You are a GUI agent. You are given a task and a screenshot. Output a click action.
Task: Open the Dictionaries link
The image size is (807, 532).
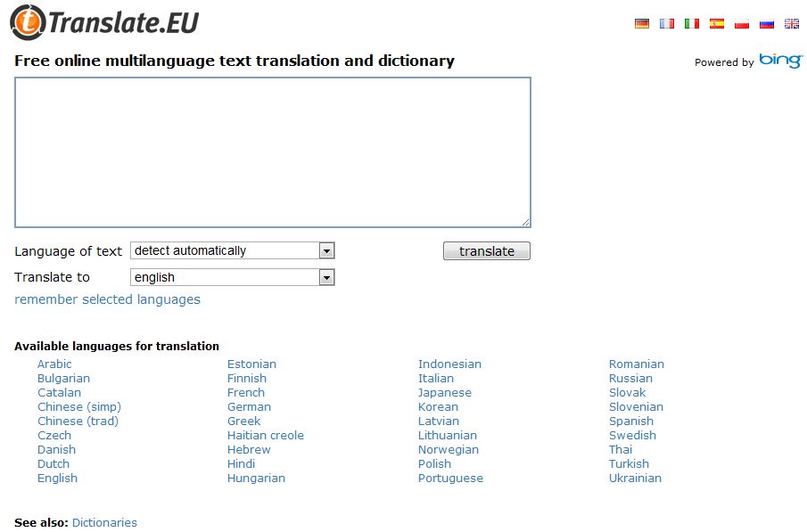click(x=104, y=522)
